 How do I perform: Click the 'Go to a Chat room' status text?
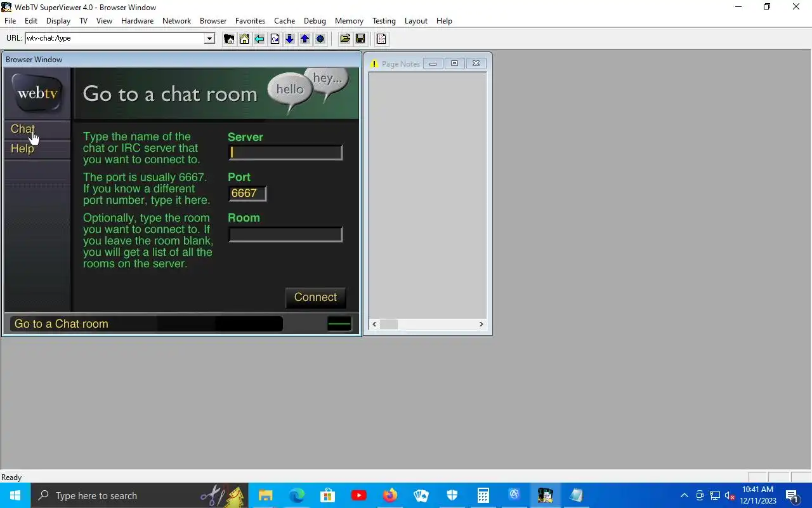click(62, 324)
